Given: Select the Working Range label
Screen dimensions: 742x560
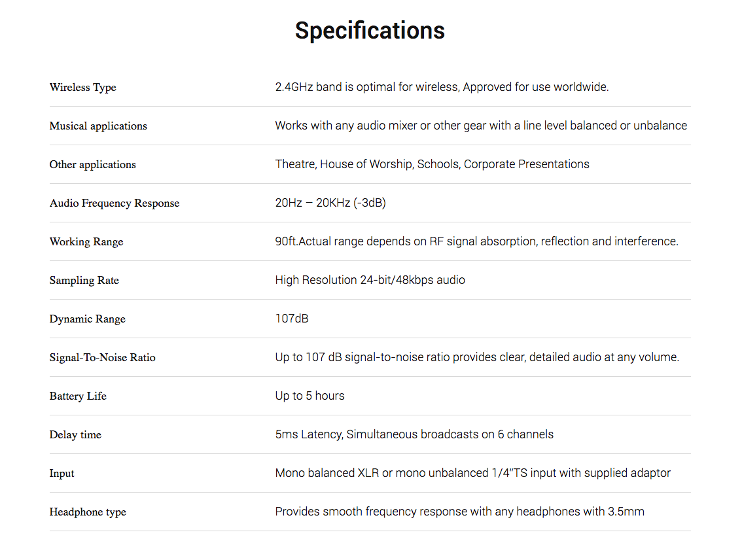Looking at the screenshot, I should 86,241.
